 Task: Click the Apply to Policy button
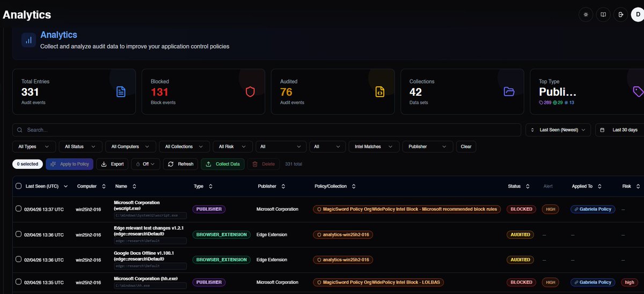(70, 164)
